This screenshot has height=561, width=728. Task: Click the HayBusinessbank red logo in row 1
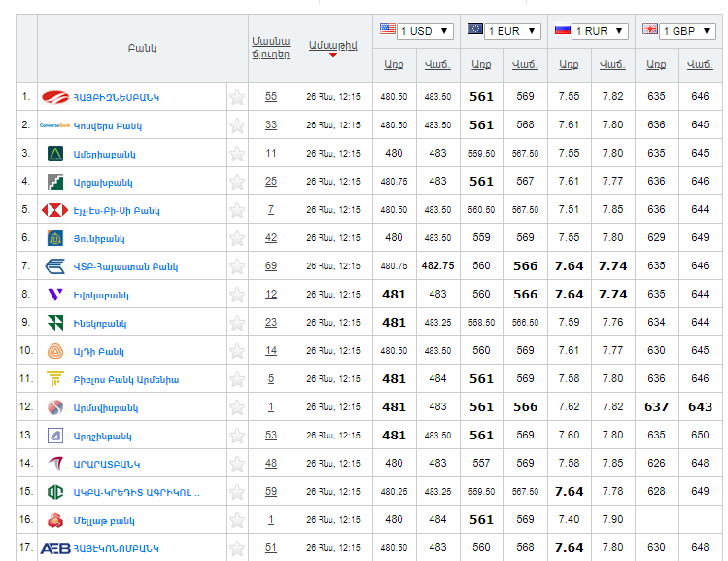[x=55, y=97]
